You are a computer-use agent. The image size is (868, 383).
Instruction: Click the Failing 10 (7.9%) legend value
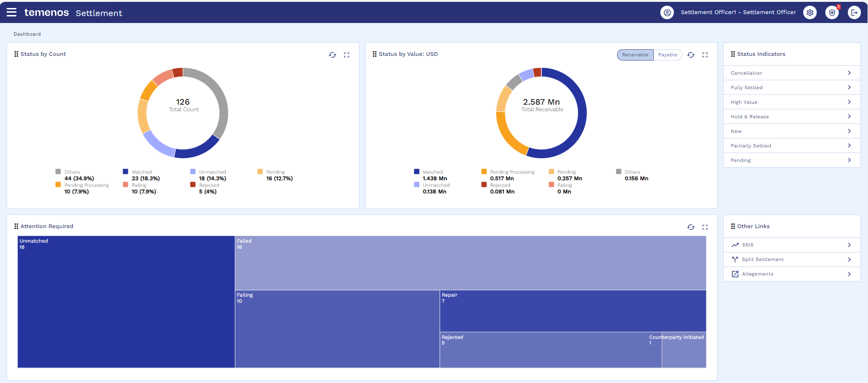tap(144, 192)
